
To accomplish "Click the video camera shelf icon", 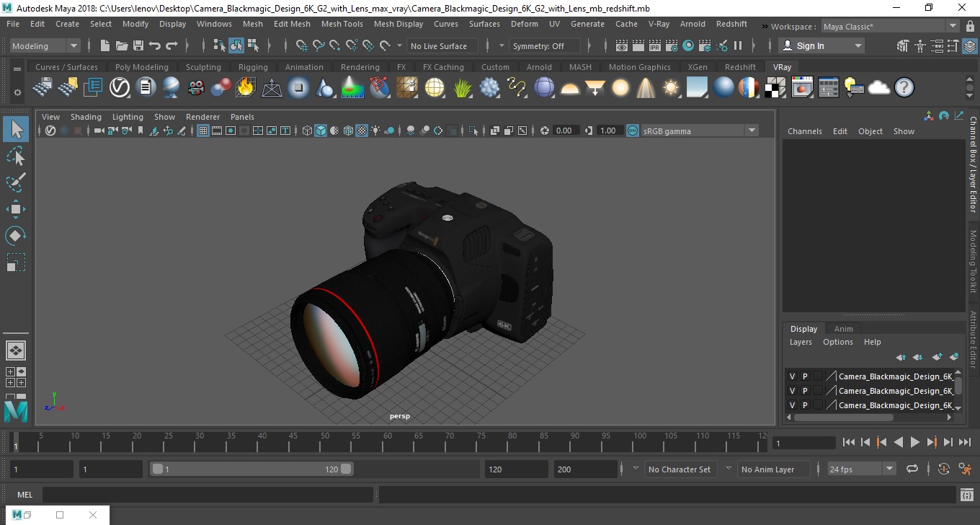I will click(195, 88).
